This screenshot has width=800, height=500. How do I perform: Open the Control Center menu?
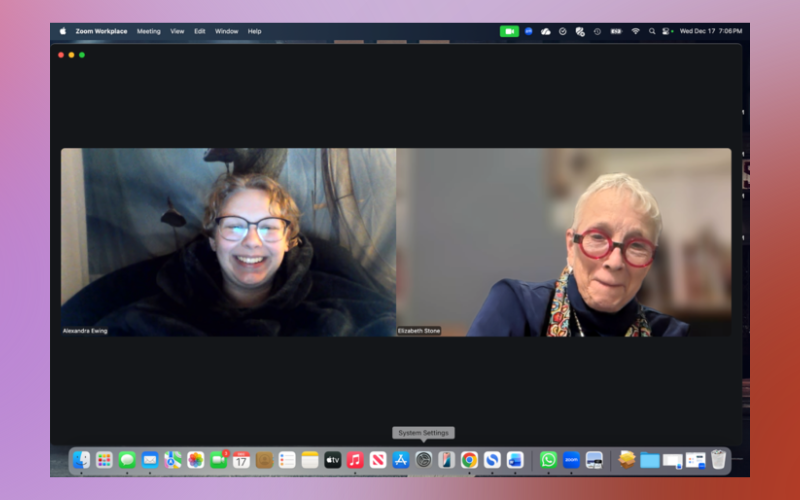pos(668,31)
